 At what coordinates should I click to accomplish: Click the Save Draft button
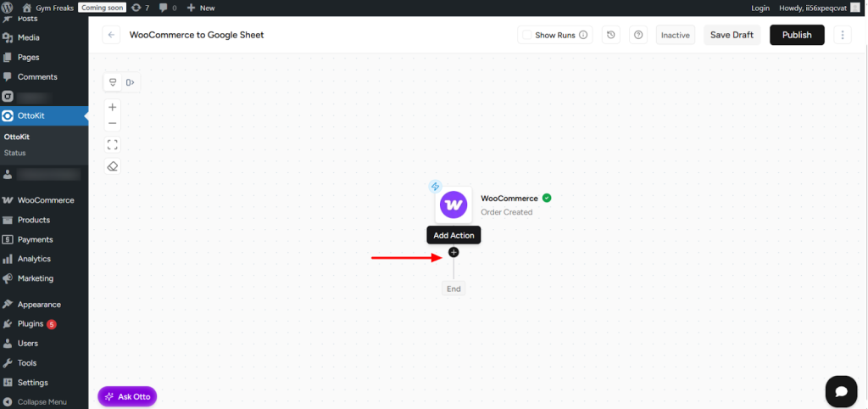(732, 35)
